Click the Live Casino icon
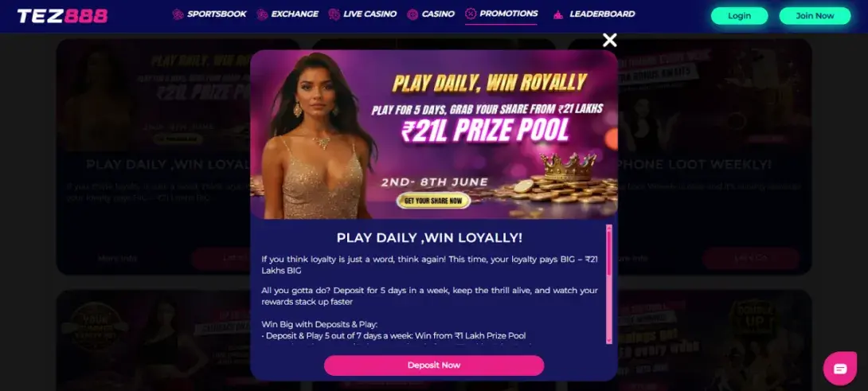This screenshot has height=391, width=868. pos(334,14)
